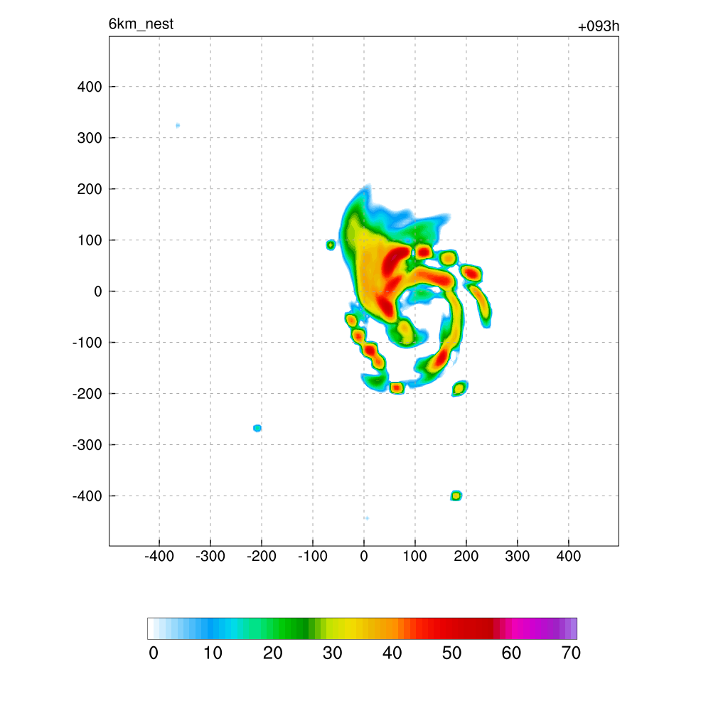The width and height of the screenshot is (728, 728).
Task: Click the y-axis tick label "-400"
Action: [87, 496]
